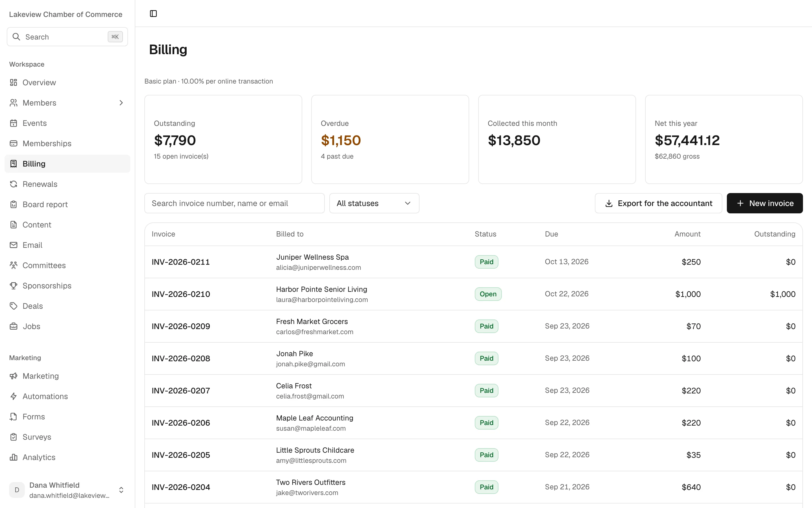Screen dimensions: 812x508
Task: Click the Surveys clipboard-check icon
Action: coord(14,437)
